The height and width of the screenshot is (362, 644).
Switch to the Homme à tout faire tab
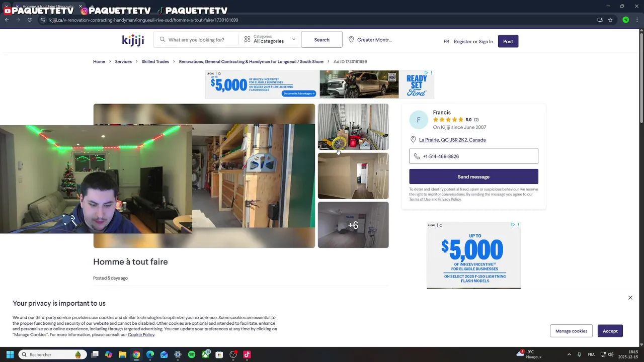[48, 7]
